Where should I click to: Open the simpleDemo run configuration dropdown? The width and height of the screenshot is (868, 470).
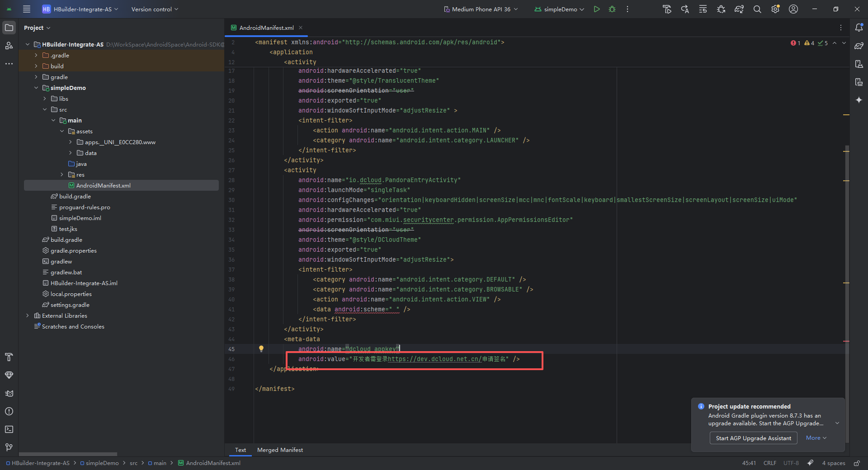560,9
